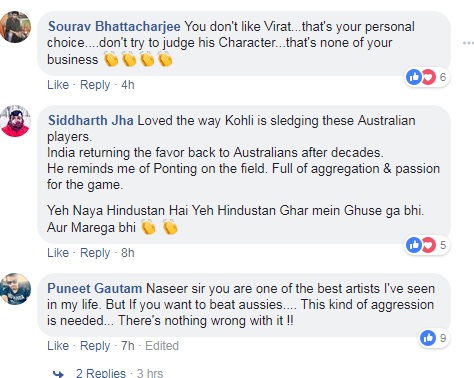Open like reaction icon on Siddharth's comment
This screenshot has height=378, width=474.
point(414,245)
